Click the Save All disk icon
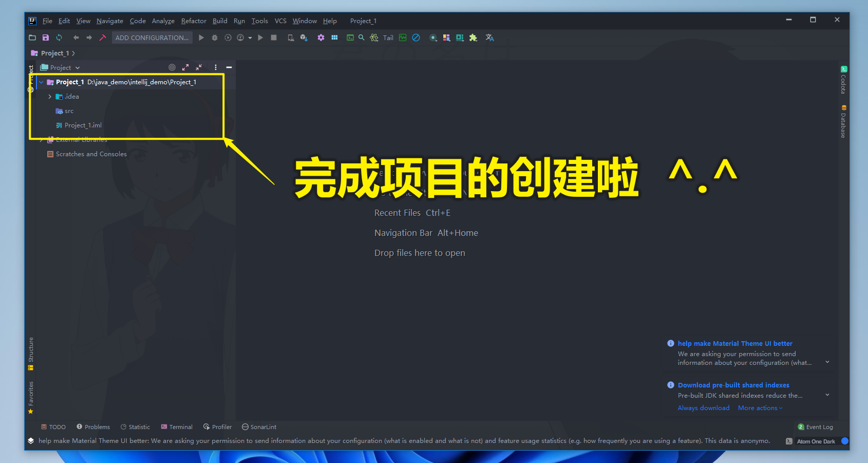This screenshot has height=463, width=868. (46, 38)
